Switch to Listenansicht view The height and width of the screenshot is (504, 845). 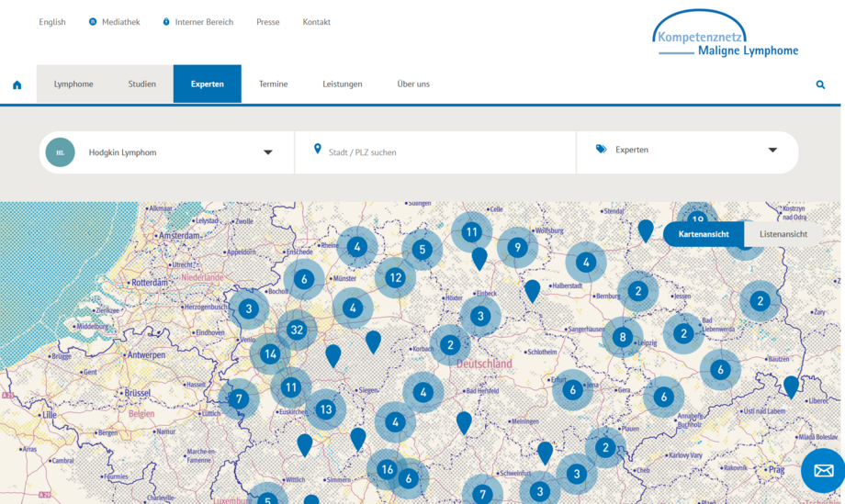tap(783, 234)
